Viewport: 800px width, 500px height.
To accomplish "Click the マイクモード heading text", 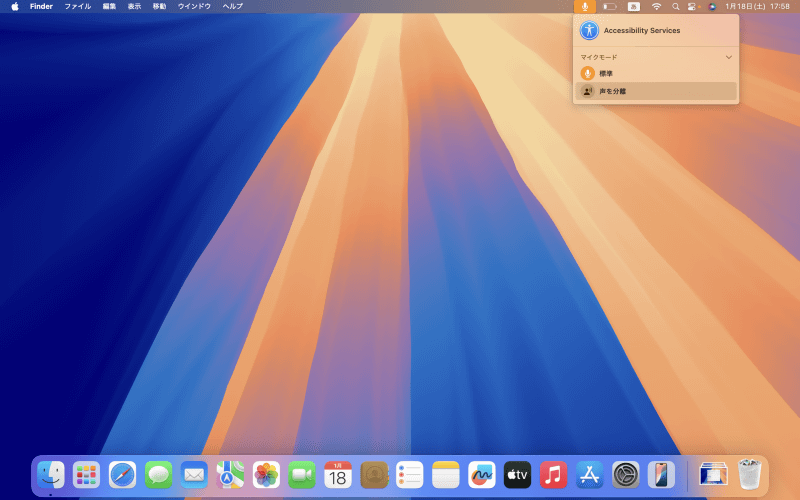I will 599,57.
